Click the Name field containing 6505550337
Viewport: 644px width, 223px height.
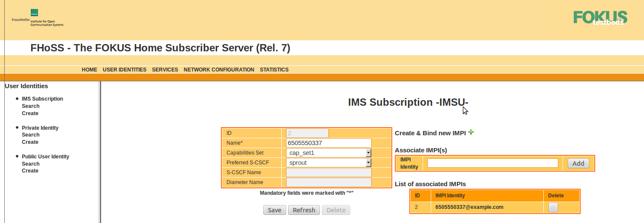coord(328,143)
